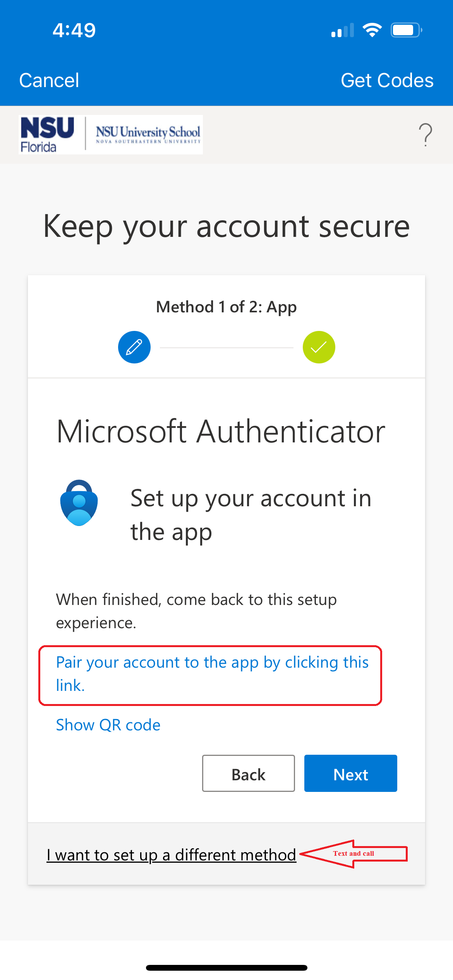Image resolution: width=453 pixels, height=980 pixels.
Task: Tap Get Codes in the top bar
Action: click(387, 81)
